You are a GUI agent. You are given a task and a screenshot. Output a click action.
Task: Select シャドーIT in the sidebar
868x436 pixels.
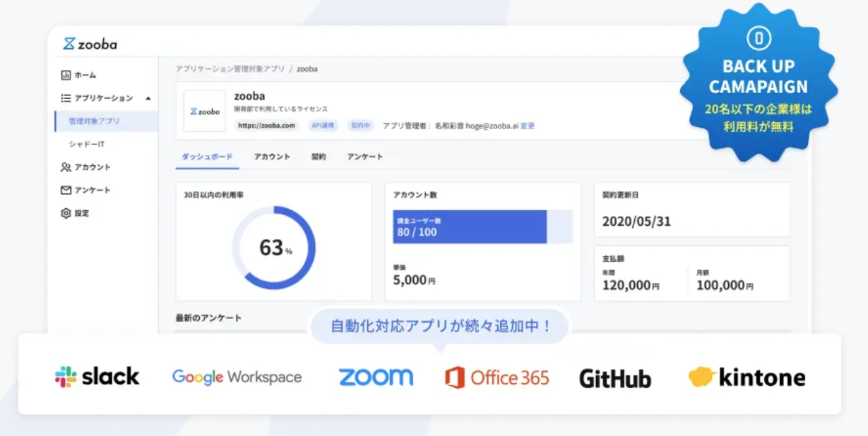[87, 144]
